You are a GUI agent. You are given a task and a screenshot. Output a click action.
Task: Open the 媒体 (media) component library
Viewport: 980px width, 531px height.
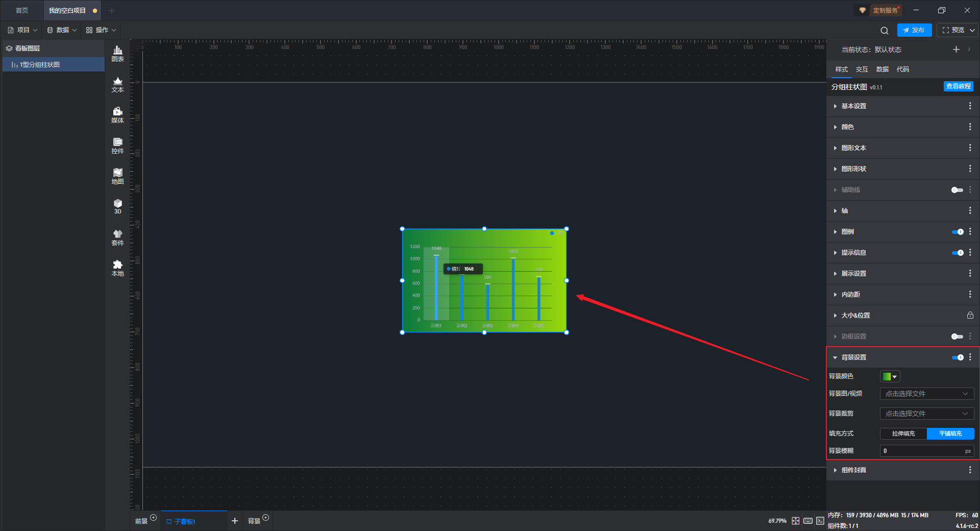pos(117,115)
